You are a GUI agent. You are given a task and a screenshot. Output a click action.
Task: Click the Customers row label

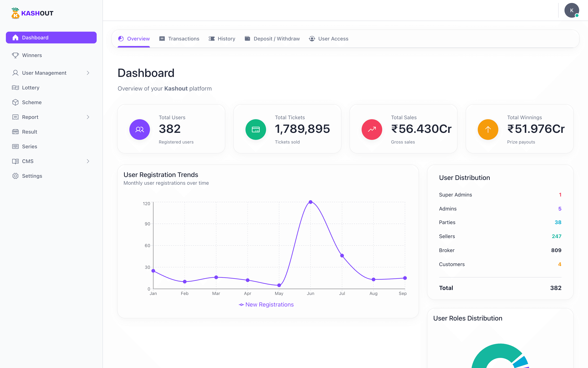(452, 264)
